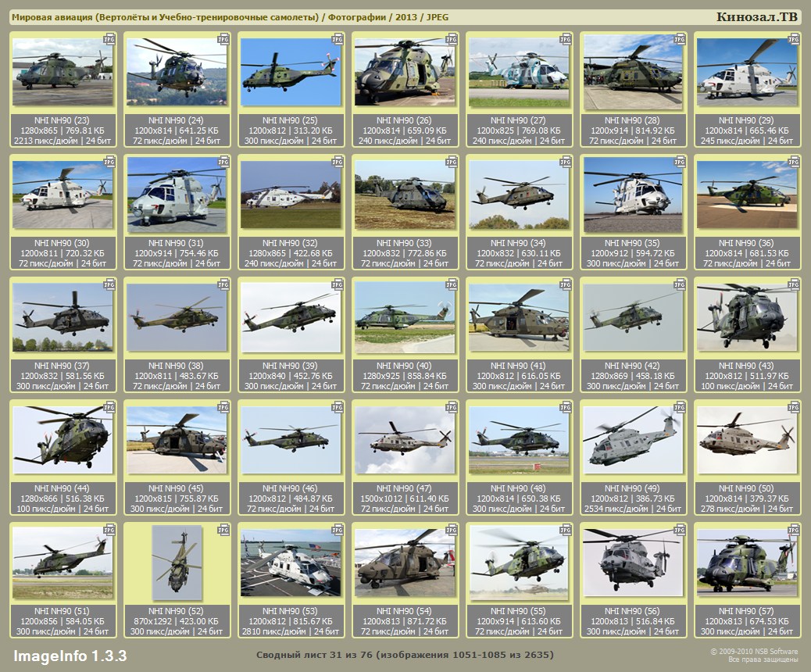Click the 'NHI NH90 (23)' file name
The height and width of the screenshot is (672, 811).
tap(62, 120)
